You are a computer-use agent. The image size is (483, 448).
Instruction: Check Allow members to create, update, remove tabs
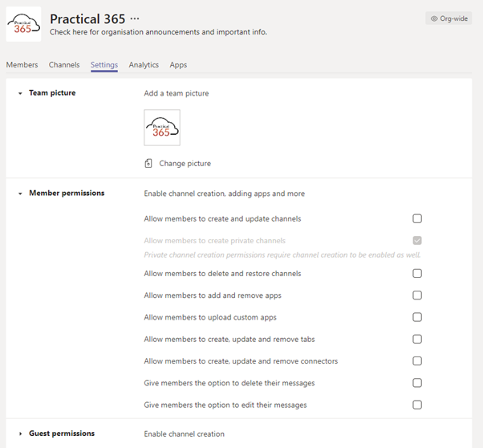click(417, 339)
